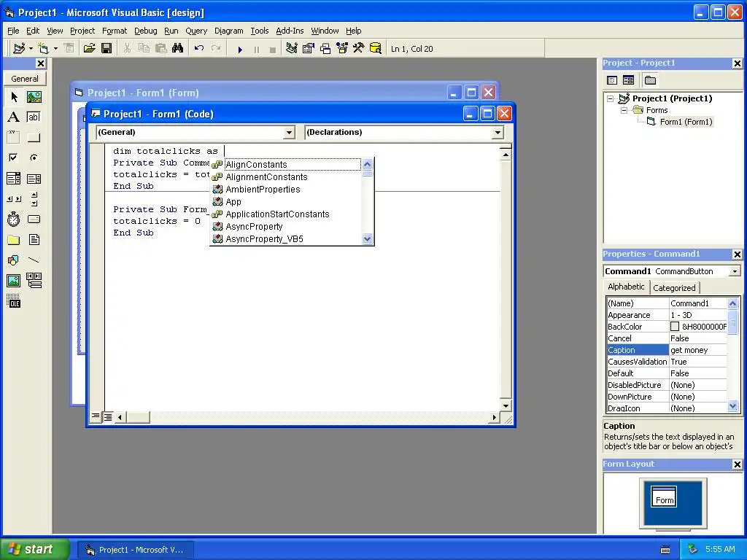Viewport: 747px width, 560px height.
Task: Click the Find binoculars icon
Action: coord(178,48)
